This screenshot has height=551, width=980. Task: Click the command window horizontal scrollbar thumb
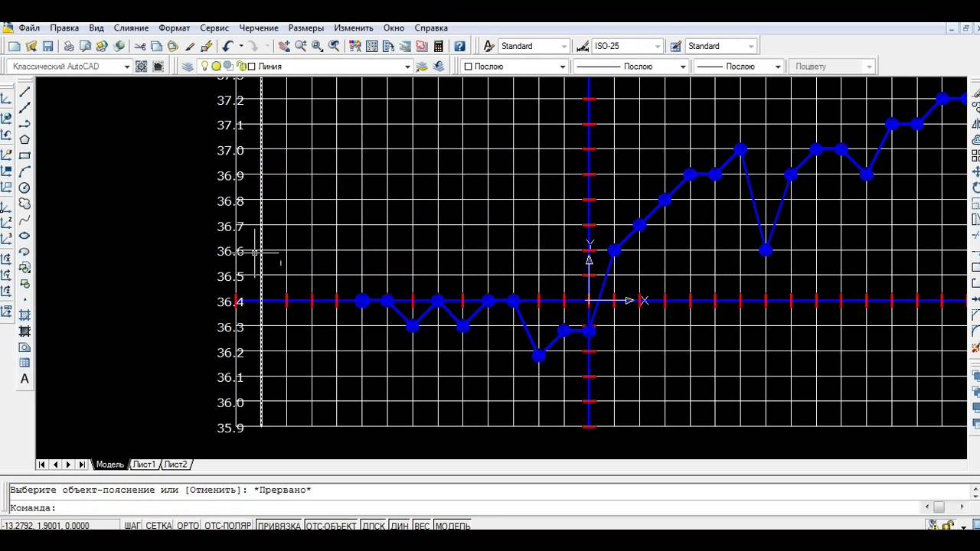tap(939, 507)
